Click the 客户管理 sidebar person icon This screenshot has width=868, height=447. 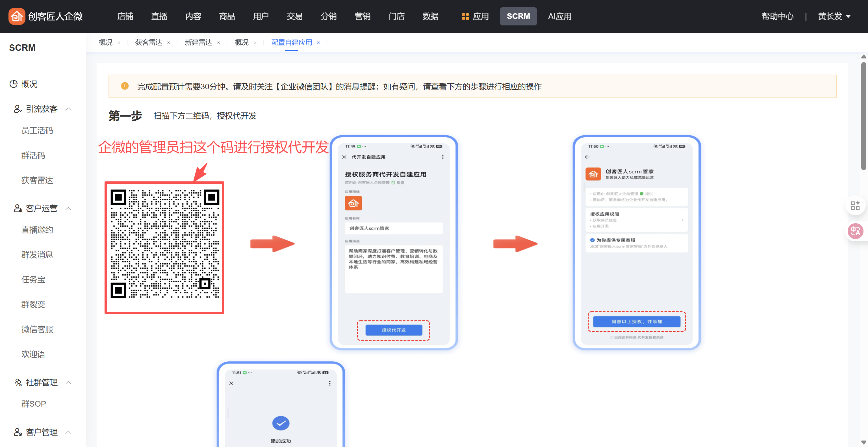18,432
